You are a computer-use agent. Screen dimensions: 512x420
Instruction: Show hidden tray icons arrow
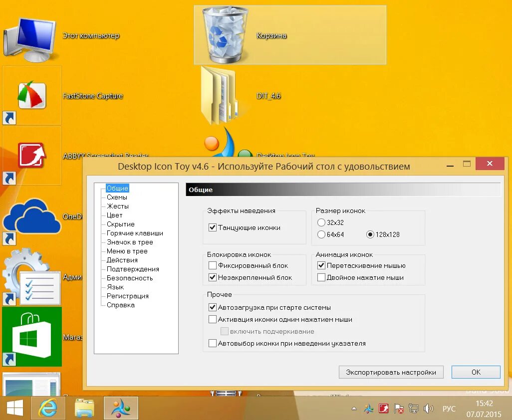(354, 408)
